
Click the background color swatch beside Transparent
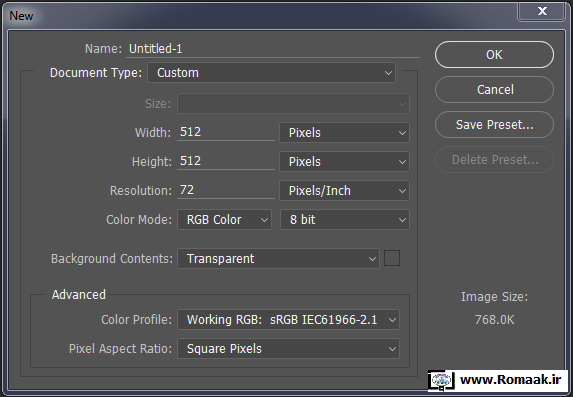pyautogui.click(x=392, y=258)
